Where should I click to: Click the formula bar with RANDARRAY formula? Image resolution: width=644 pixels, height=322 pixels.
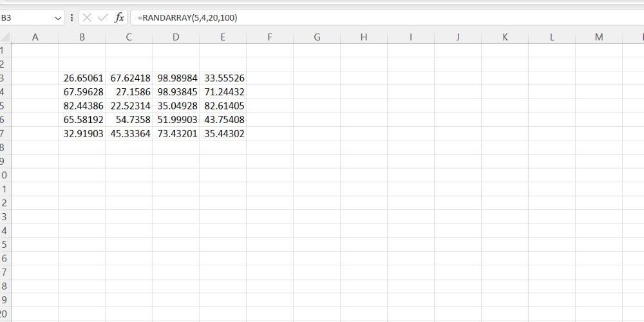click(387, 18)
